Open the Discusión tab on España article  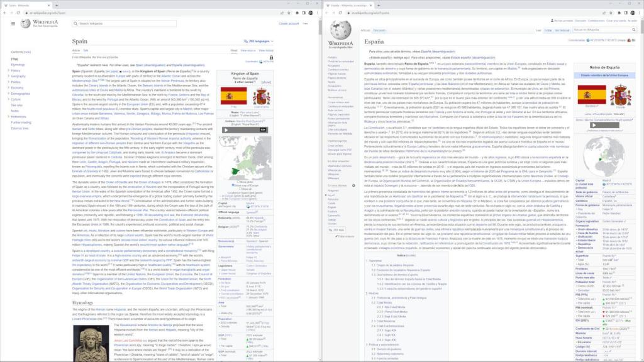pos(379,30)
